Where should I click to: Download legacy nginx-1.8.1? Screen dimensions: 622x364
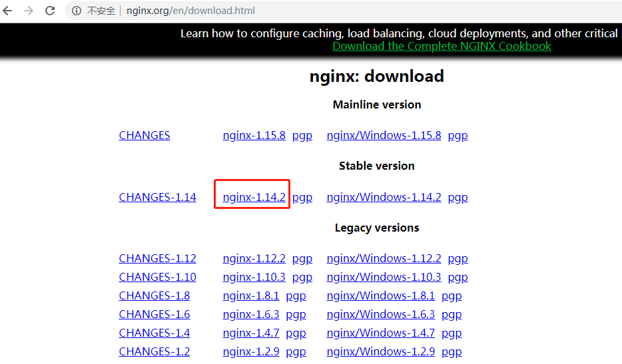[250, 296]
